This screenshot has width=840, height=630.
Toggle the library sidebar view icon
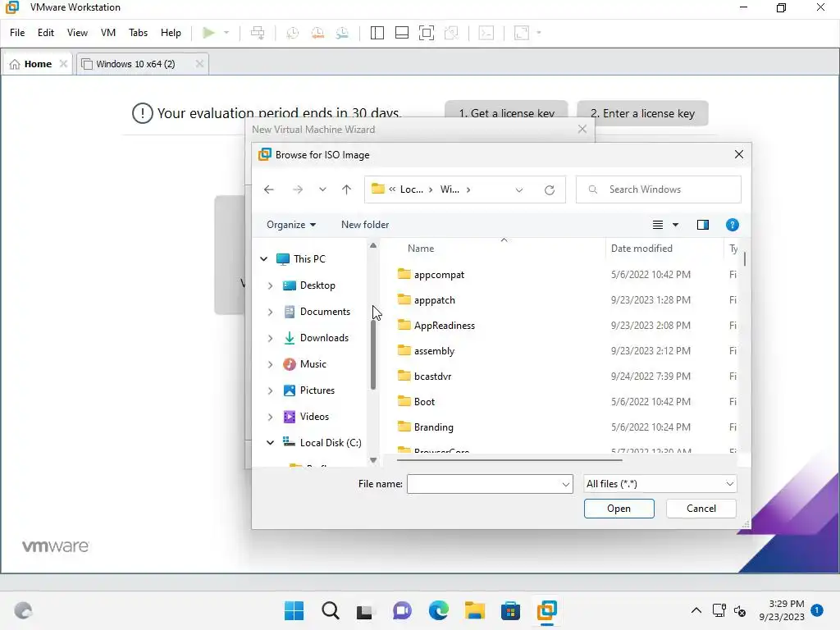[x=377, y=33]
